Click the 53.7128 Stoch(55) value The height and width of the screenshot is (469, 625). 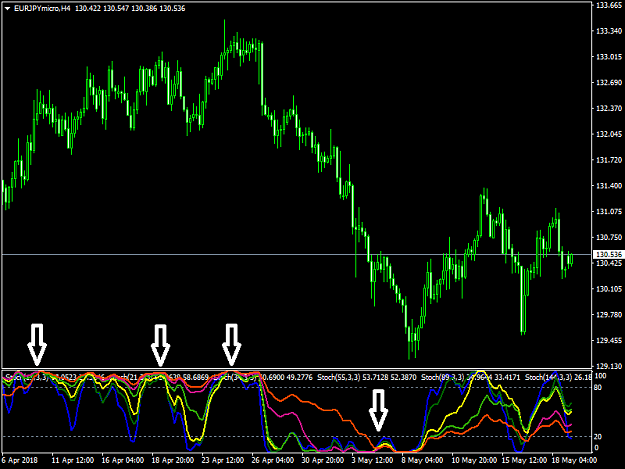pos(375,377)
